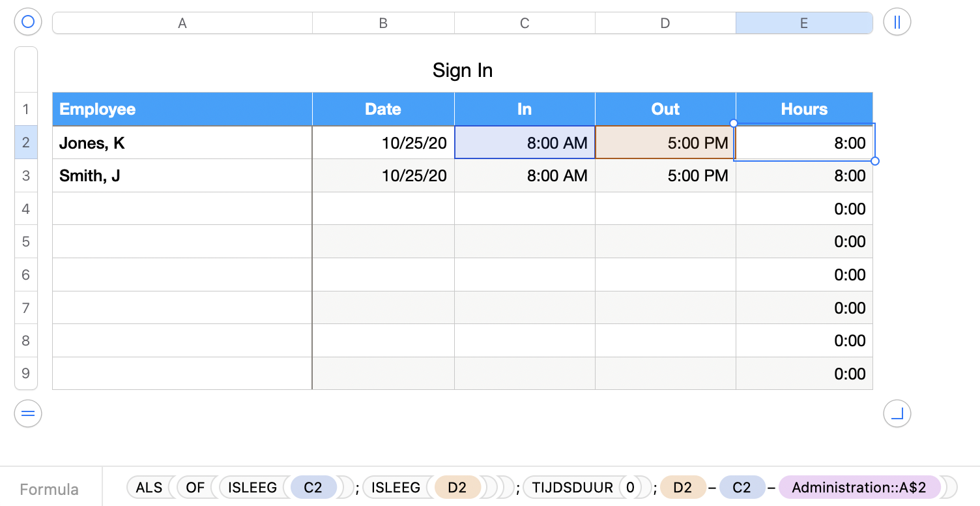Screen dimensions: 980x506
Task: Click the table resize corner handle
Action: [x=897, y=413]
